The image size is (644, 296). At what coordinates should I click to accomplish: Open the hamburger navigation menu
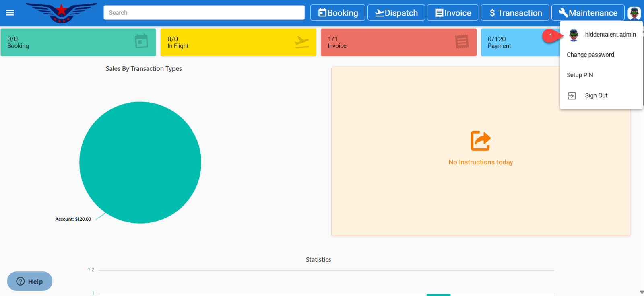click(x=10, y=13)
